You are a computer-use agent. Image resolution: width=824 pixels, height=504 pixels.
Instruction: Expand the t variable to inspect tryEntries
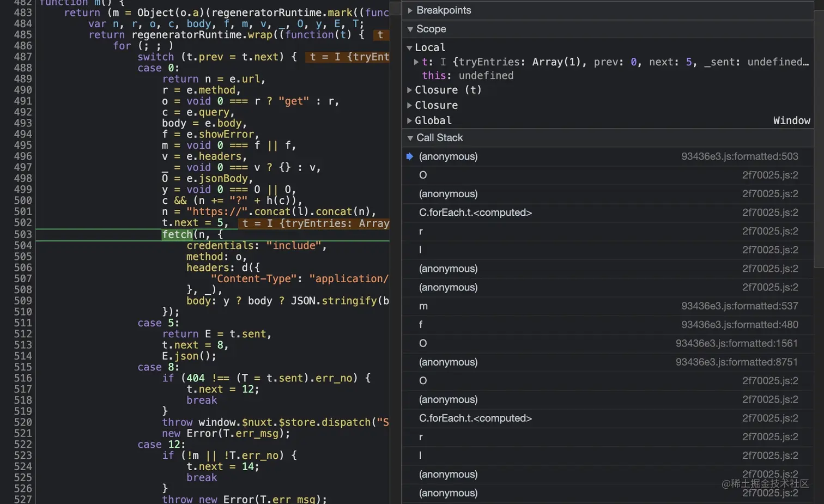tap(416, 62)
